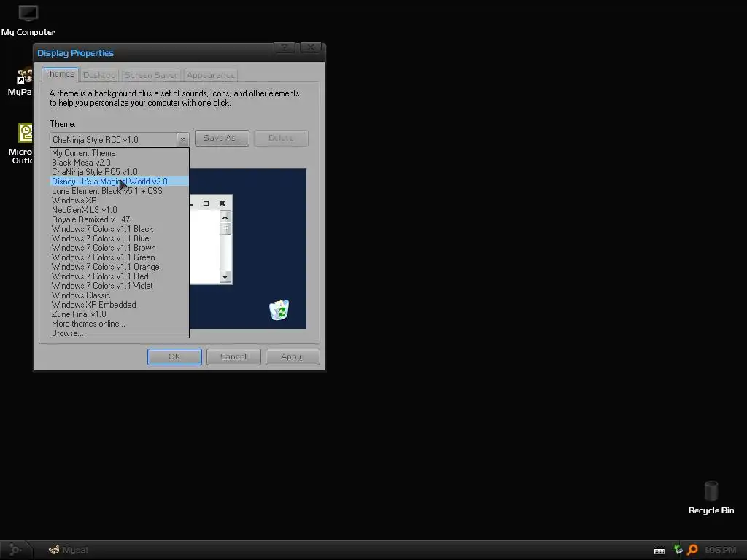Click More themes online... entry
This screenshot has height=560, width=747.
click(x=120, y=324)
